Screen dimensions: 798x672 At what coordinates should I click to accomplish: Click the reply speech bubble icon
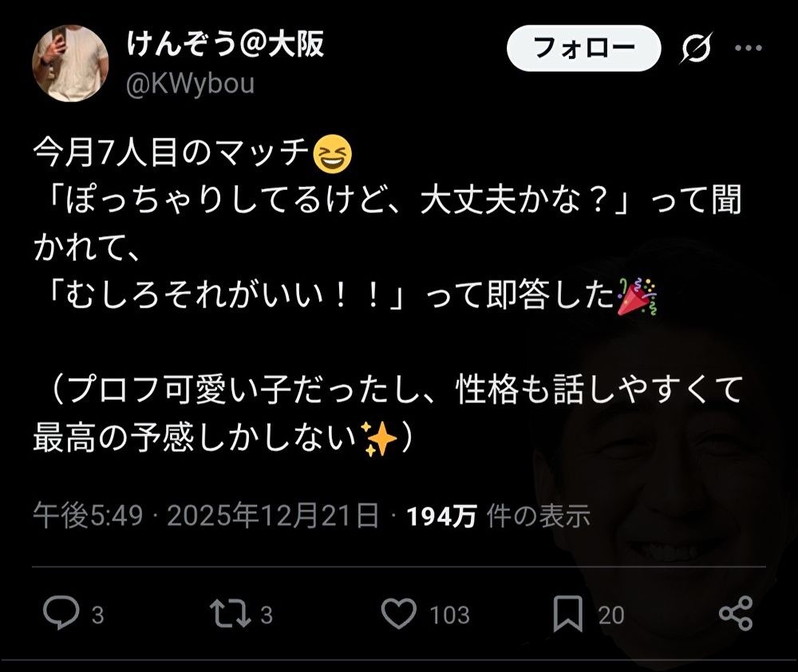click(x=61, y=613)
